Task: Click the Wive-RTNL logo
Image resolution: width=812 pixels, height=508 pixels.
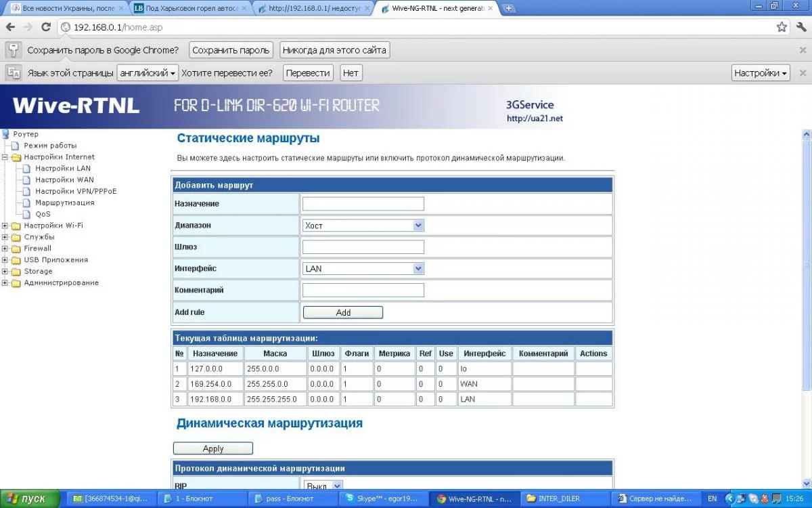Action: click(76, 105)
